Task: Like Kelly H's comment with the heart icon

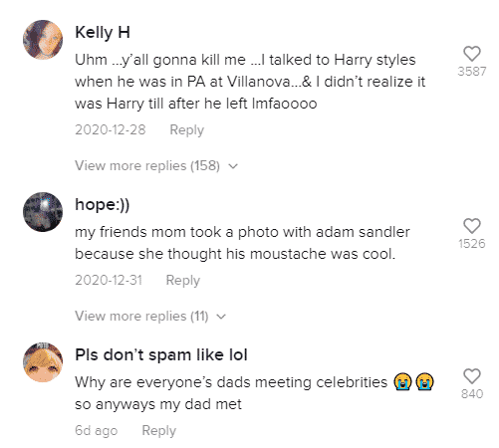Action: point(472,54)
